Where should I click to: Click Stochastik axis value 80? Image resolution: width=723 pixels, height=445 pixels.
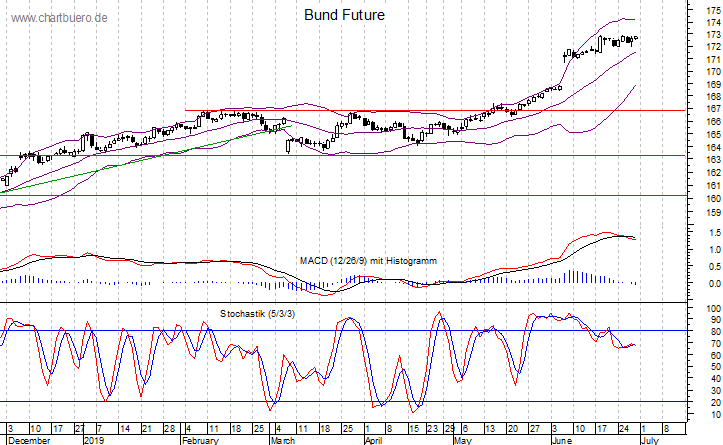[716, 332]
